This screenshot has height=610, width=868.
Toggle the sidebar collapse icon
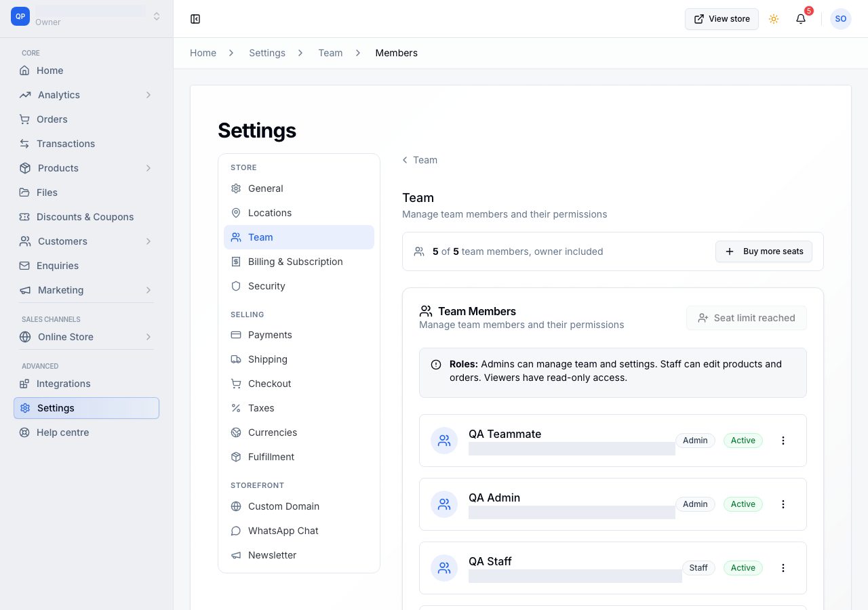click(x=195, y=19)
